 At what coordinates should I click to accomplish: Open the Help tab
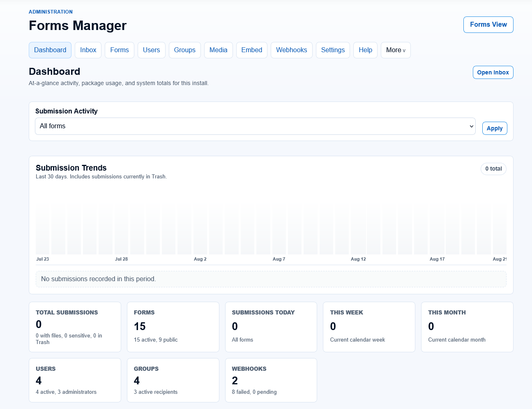[x=365, y=50]
